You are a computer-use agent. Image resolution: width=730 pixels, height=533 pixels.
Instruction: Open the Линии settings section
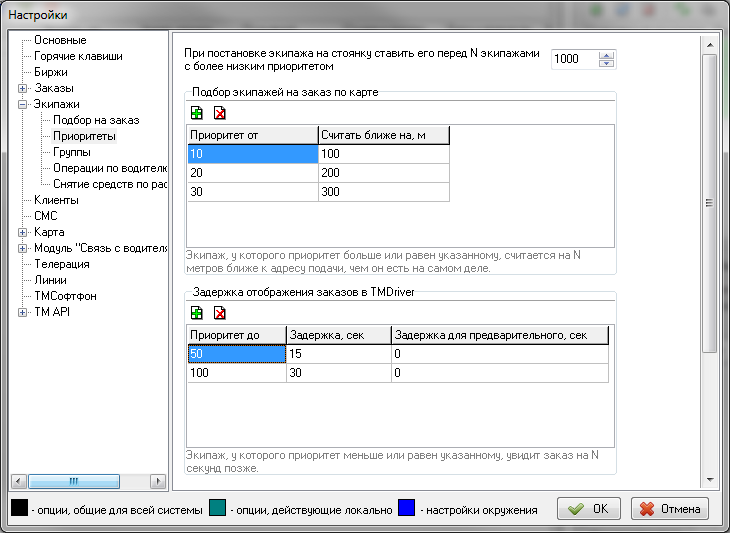point(50,280)
